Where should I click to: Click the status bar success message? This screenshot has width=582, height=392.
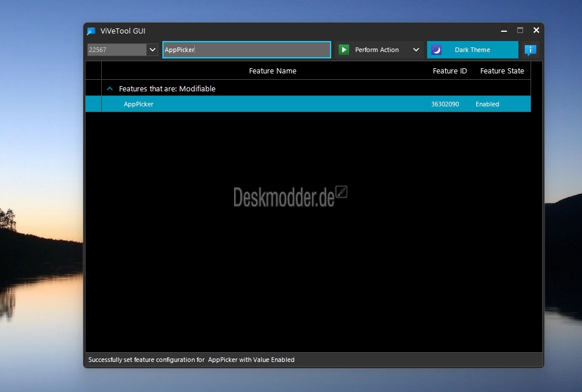pos(191,360)
